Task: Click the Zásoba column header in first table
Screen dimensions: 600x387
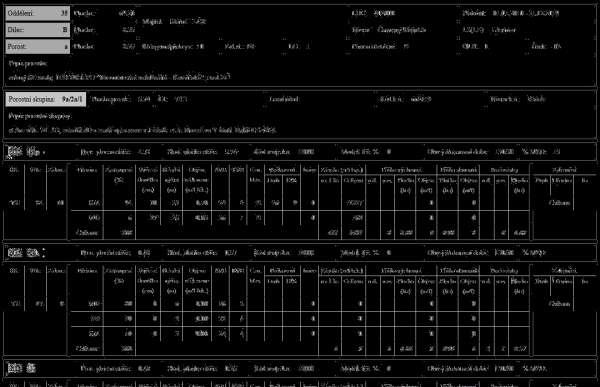Action: pyautogui.click(x=342, y=170)
